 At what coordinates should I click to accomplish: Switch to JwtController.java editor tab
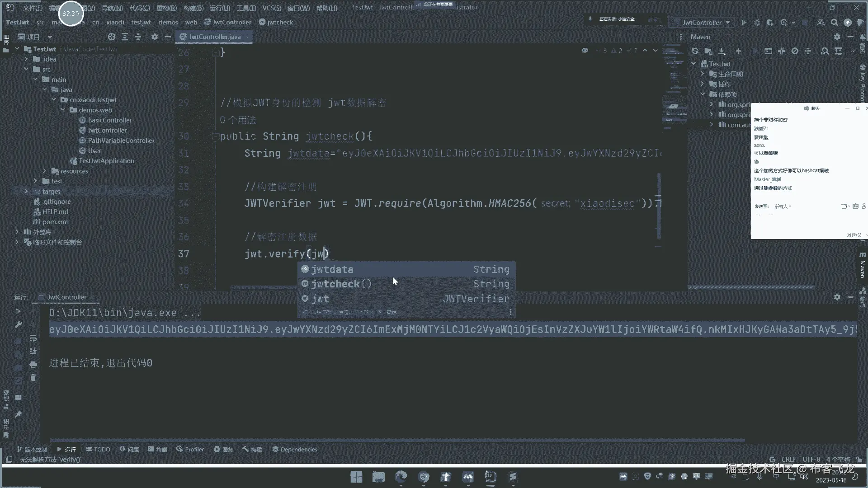point(214,37)
